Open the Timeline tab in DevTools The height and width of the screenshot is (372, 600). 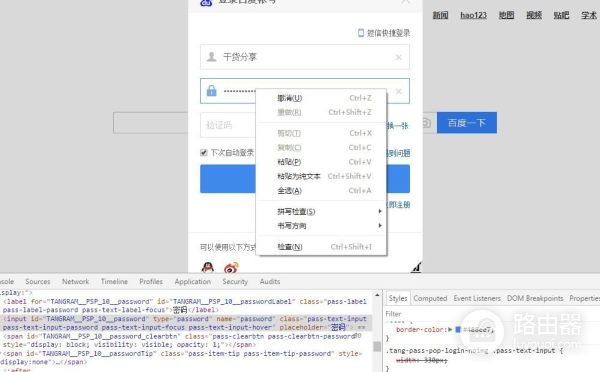point(114,281)
